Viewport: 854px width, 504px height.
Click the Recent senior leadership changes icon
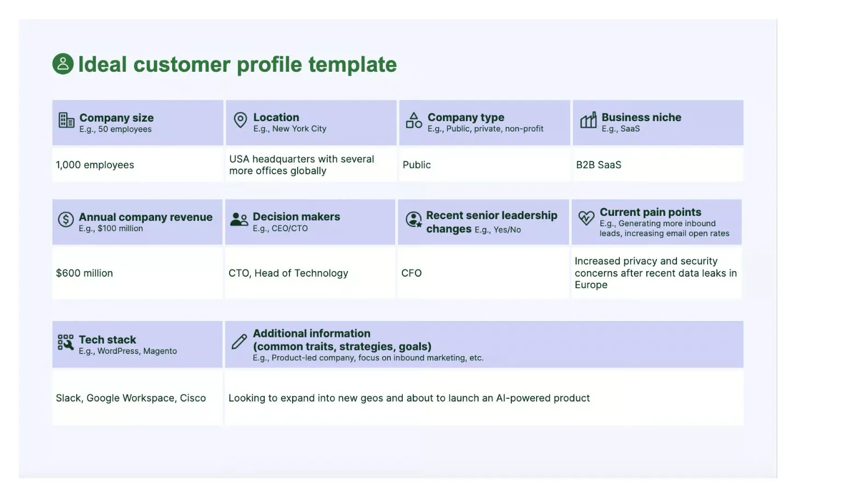(413, 220)
